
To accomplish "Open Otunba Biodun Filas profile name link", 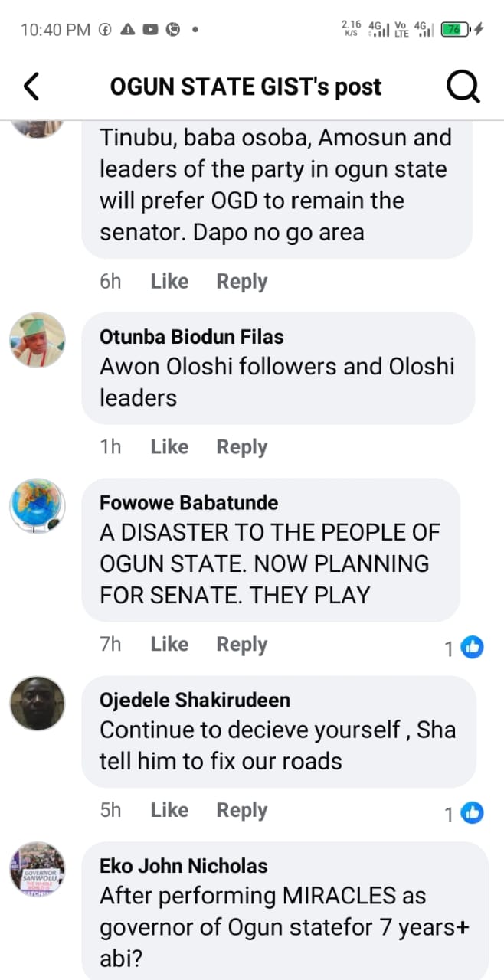I will [191, 337].
